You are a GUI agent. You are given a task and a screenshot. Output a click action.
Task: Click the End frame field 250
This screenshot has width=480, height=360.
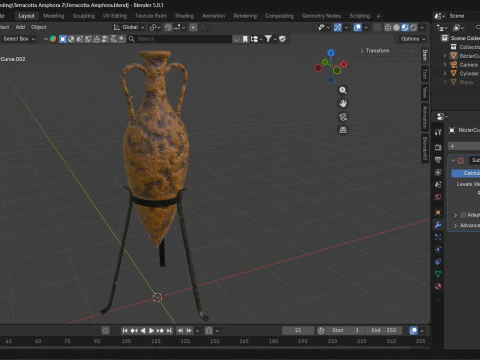(384, 330)
